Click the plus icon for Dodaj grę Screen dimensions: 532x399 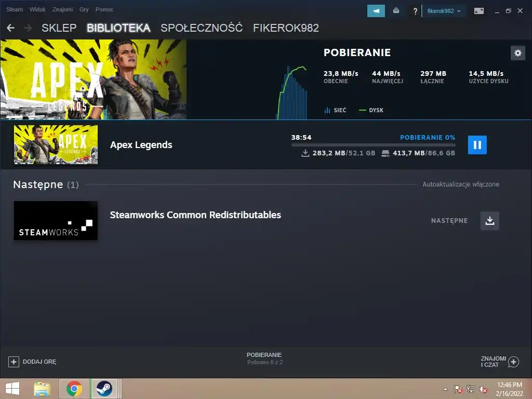14,362
